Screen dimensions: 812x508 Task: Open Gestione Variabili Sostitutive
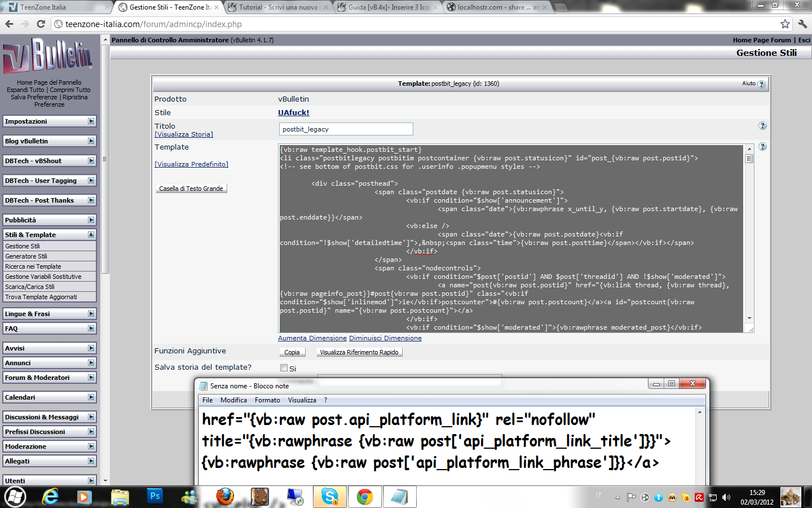(x=43, y=277)
